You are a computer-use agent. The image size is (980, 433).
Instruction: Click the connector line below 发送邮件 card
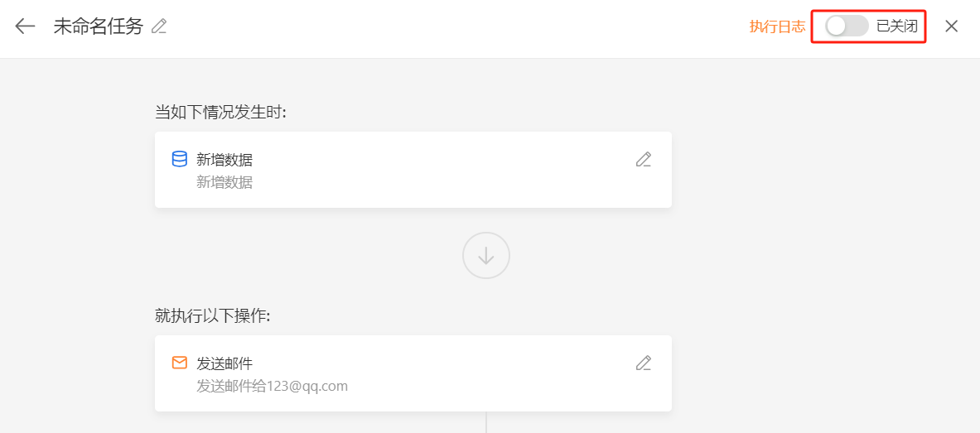pyautogui.click(x=486, y=422)
